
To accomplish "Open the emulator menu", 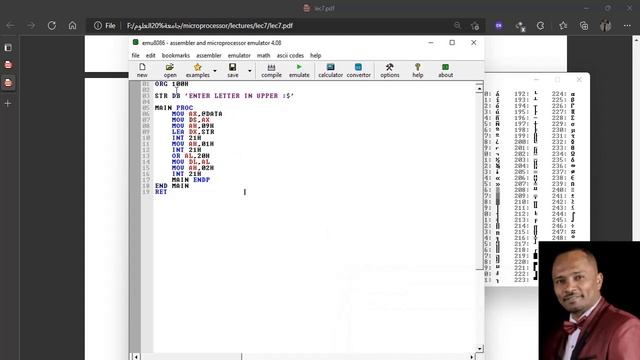I will [239, 56].
